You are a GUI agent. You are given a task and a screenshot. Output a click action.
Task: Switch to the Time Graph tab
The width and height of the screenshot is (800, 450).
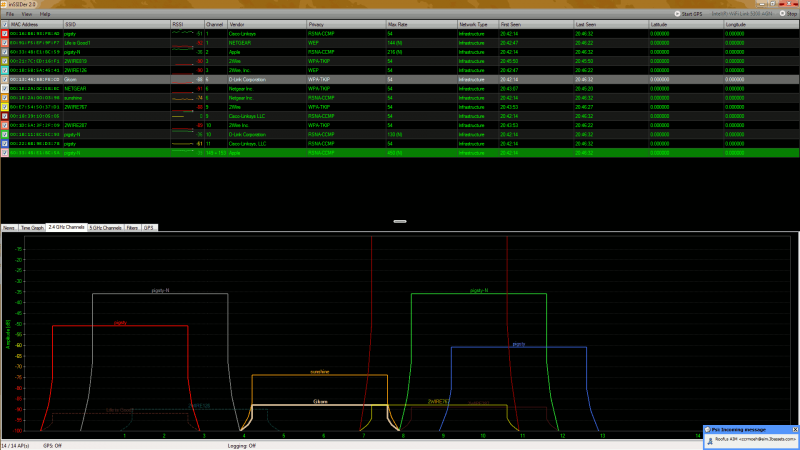32,228
